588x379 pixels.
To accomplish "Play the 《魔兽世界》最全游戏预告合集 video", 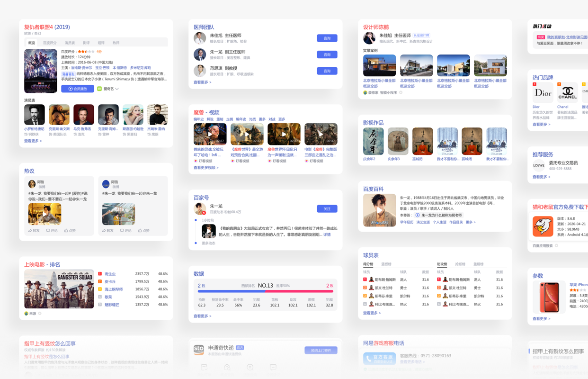I will click(247, 134).
